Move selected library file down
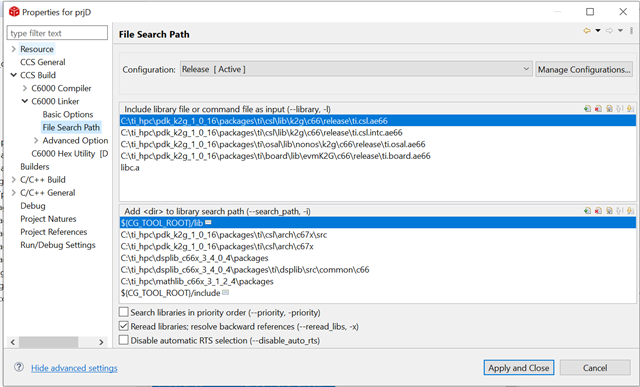 [630, 109]
